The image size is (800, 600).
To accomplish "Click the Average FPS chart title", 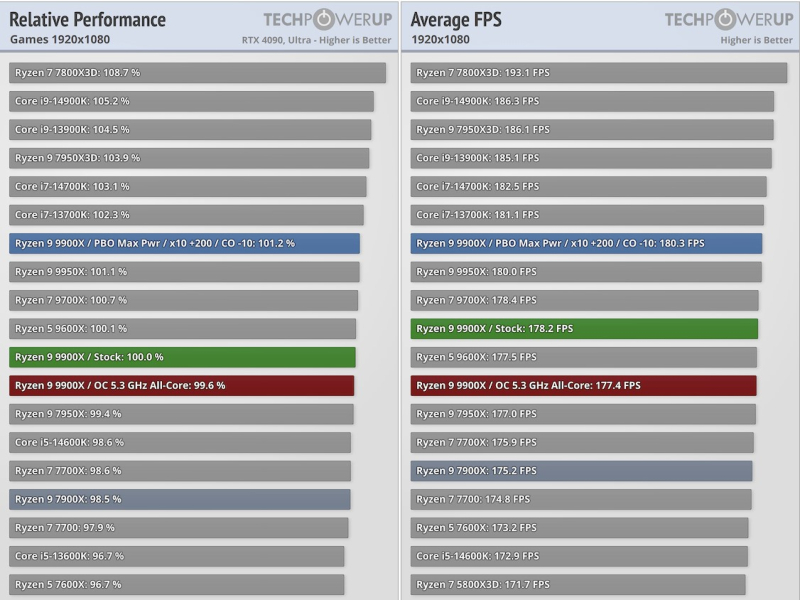I will 456,20.
